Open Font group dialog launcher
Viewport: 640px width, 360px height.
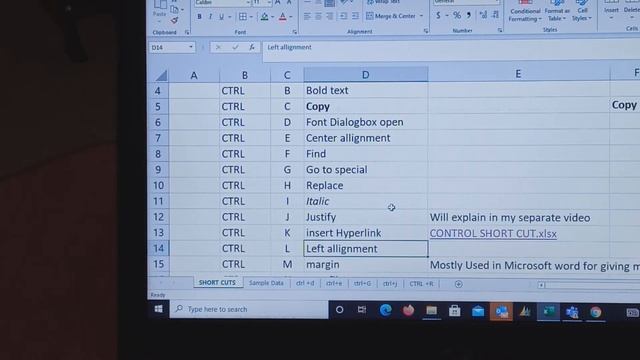(x=294, y=32)
